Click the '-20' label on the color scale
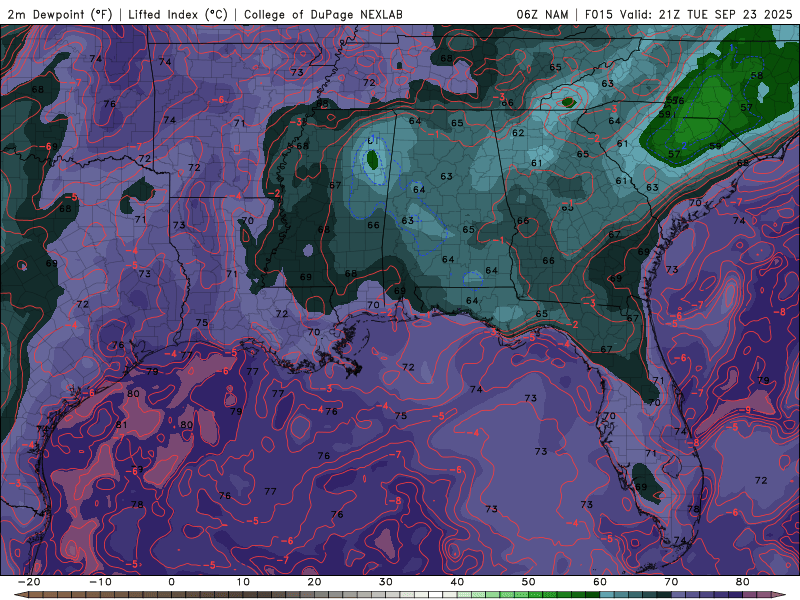Viewport: 800px width, 600px height. [29, 582]
